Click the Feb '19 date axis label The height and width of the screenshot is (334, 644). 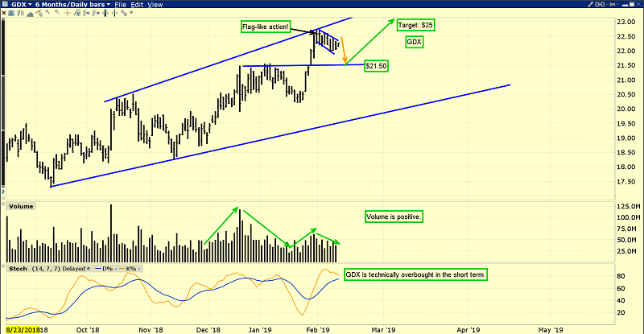[x=318, y=330]
